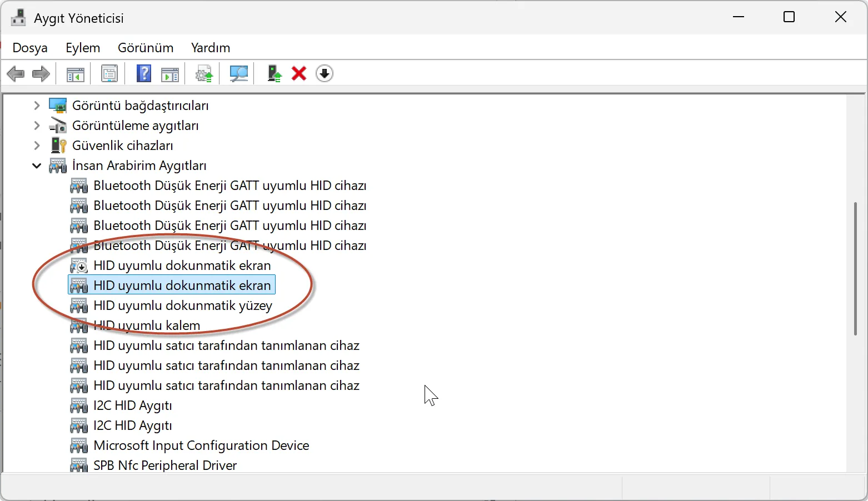Toggle the console tree show/hide toolbar icon
This screenshot has height=501, width=868.
pyautogui.click(x=75, y=73)
